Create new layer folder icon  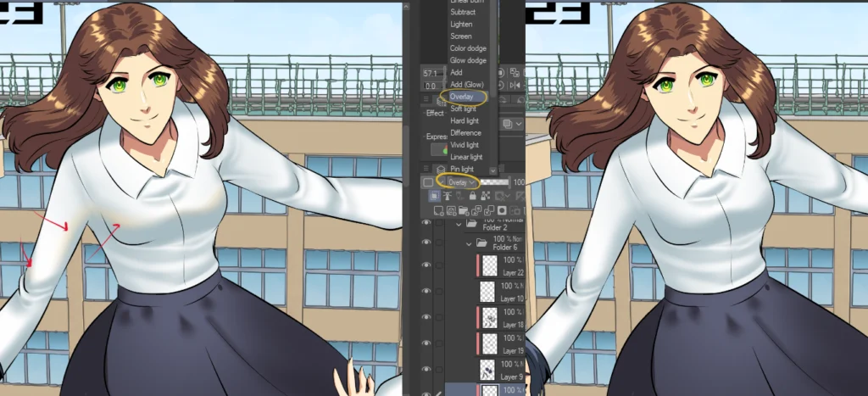point(464,210)
